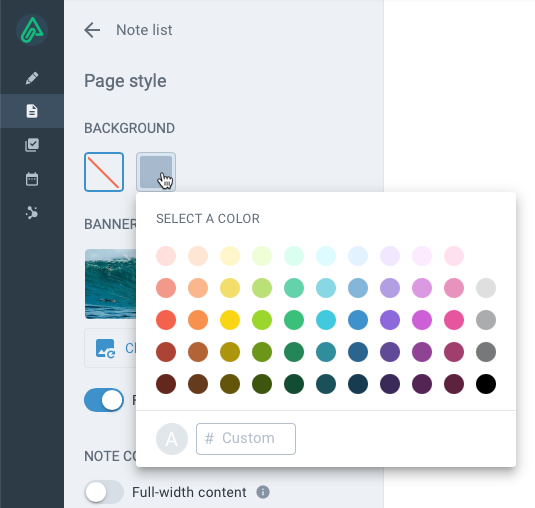This screenshot has height=508, width=535.
Task: Select the bright red color swatch
Action: pyautogui.click(x=166, y=320)
